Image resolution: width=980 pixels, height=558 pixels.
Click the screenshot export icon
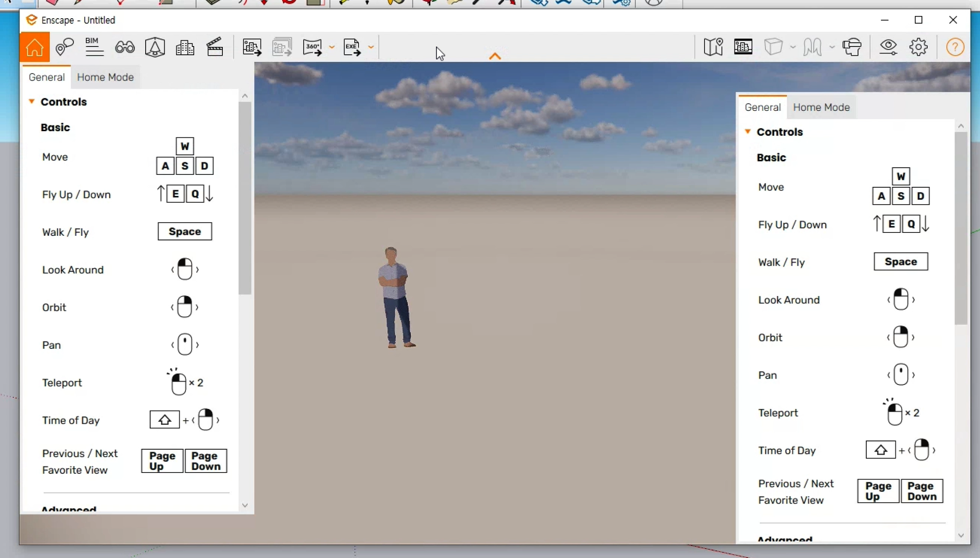(x=252, y=47)
